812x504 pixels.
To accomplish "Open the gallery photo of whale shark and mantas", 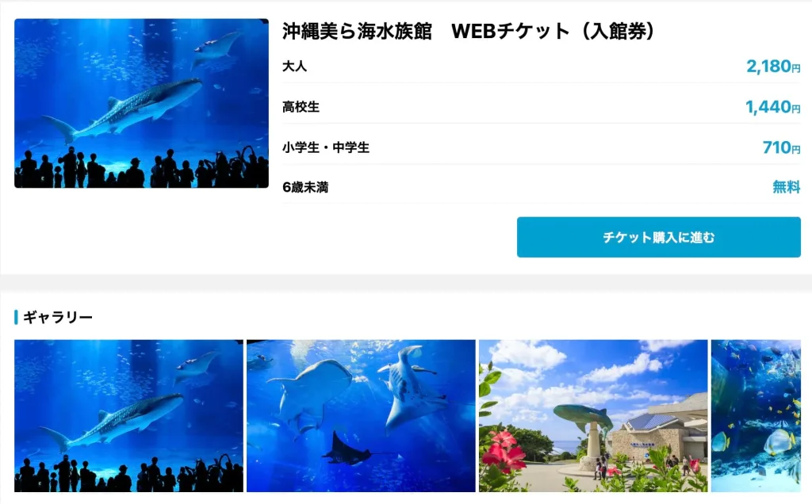I will click(x=361, y=415).
